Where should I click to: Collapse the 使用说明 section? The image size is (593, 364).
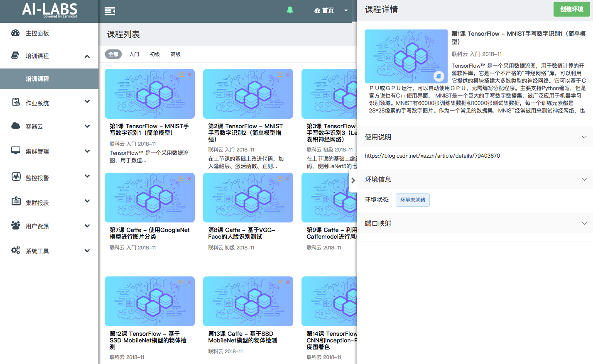(x=584, y=137)
